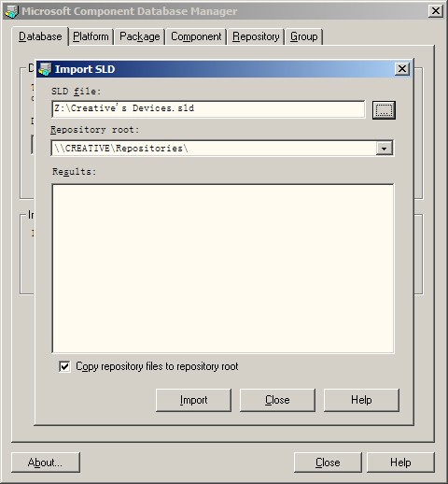Screen dimensions: 448x484
Task: Click Close in Component Database Manager window
Action: 328,463
